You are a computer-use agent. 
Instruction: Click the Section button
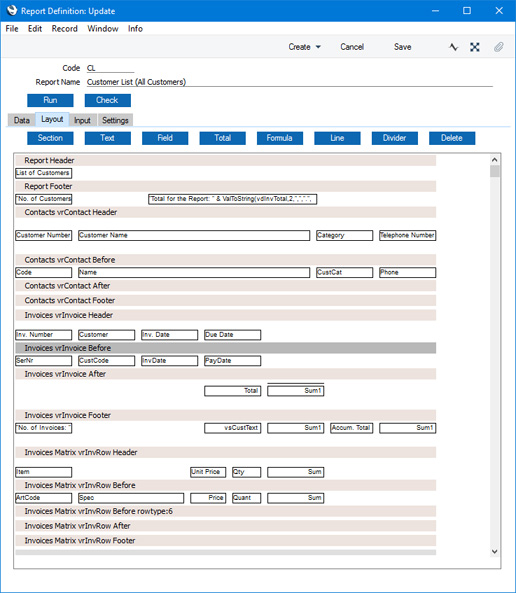[x=50, y=138]
